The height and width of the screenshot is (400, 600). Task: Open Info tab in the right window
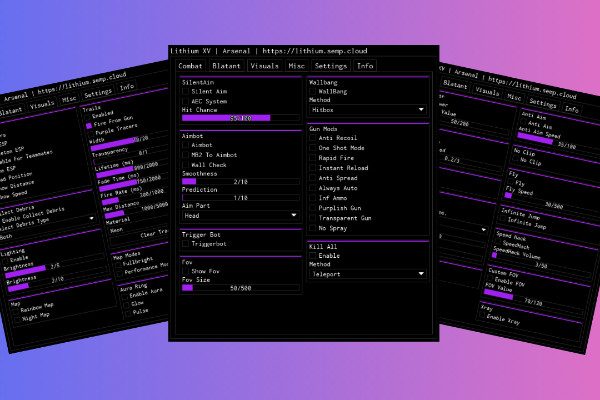coord(572,109)
